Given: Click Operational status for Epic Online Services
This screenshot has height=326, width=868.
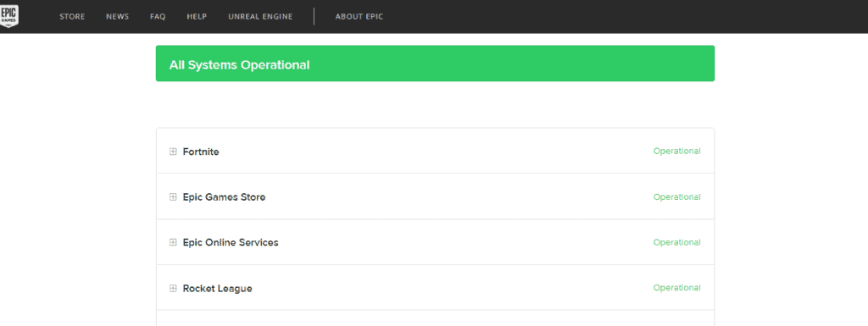Looking at the screenshot, I should point(676,242).
